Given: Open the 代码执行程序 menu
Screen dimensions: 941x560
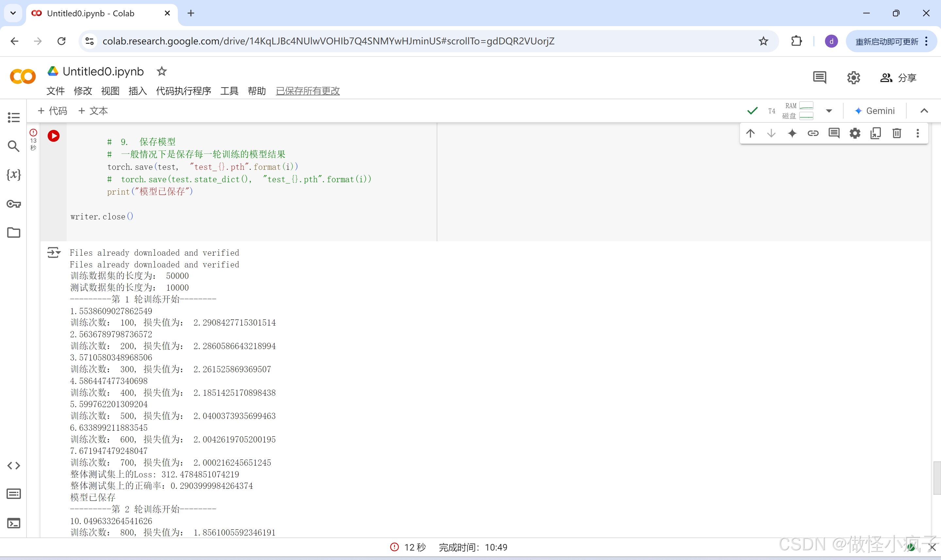Looking at the screenshot, I should [183, 91].
